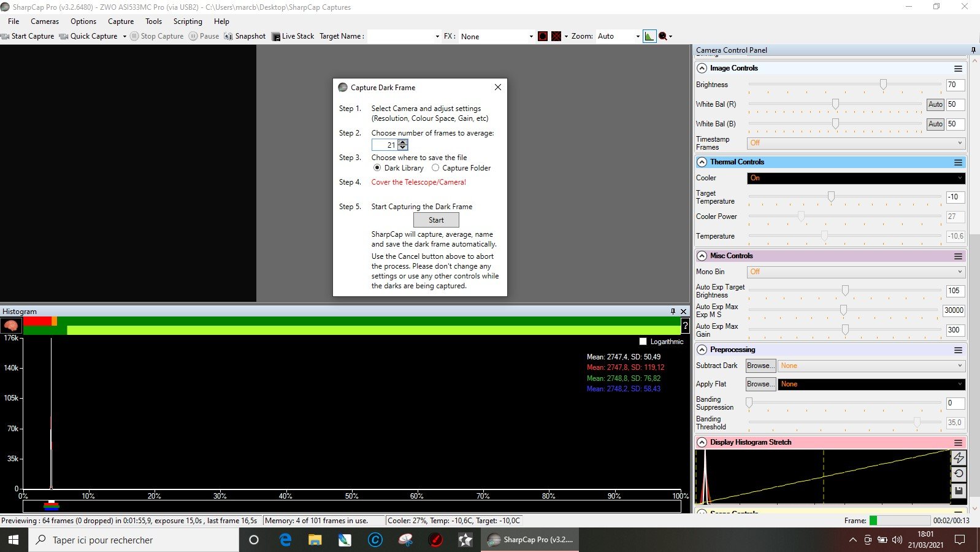
Task: Open the Capture menu
Action: (121, 21)
